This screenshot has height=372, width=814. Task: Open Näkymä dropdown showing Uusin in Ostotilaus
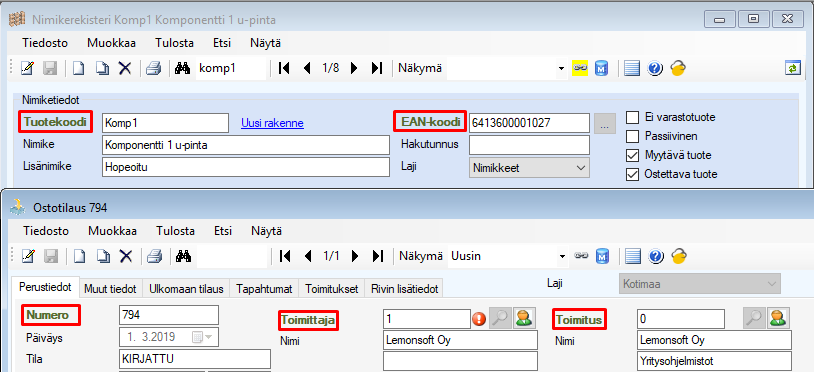562,256
